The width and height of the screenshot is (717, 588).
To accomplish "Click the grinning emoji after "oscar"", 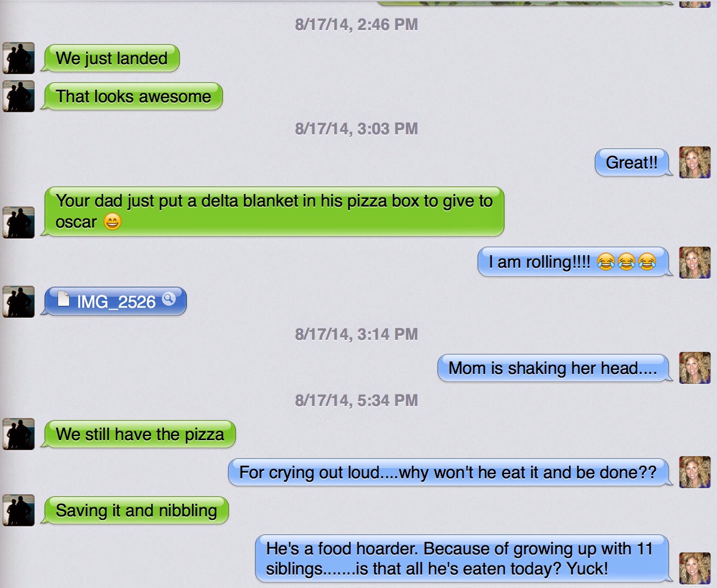I will click(113, 222).
